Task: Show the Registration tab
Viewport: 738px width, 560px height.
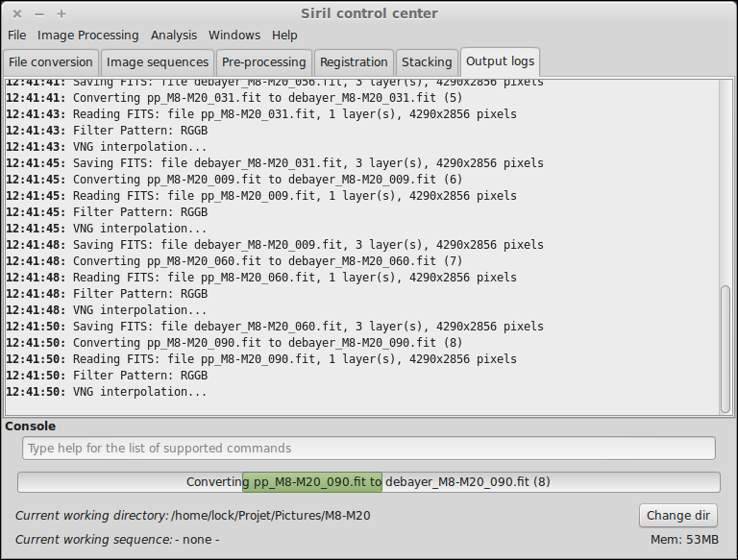Action: (x=354, y=62)
